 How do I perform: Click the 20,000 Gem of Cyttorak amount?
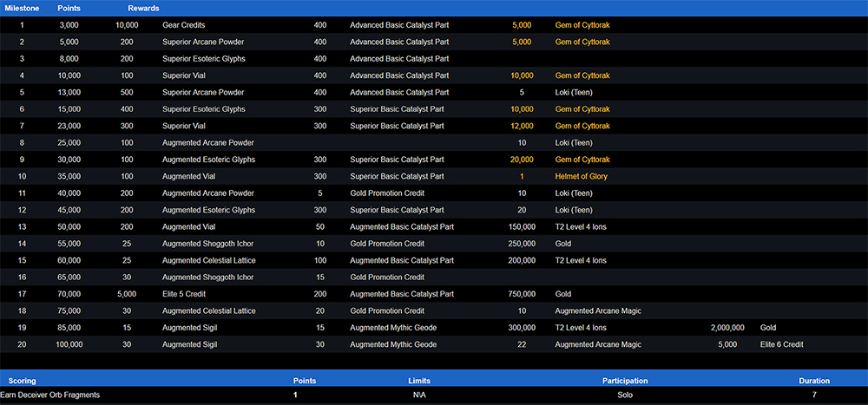(x=522, y=160)
